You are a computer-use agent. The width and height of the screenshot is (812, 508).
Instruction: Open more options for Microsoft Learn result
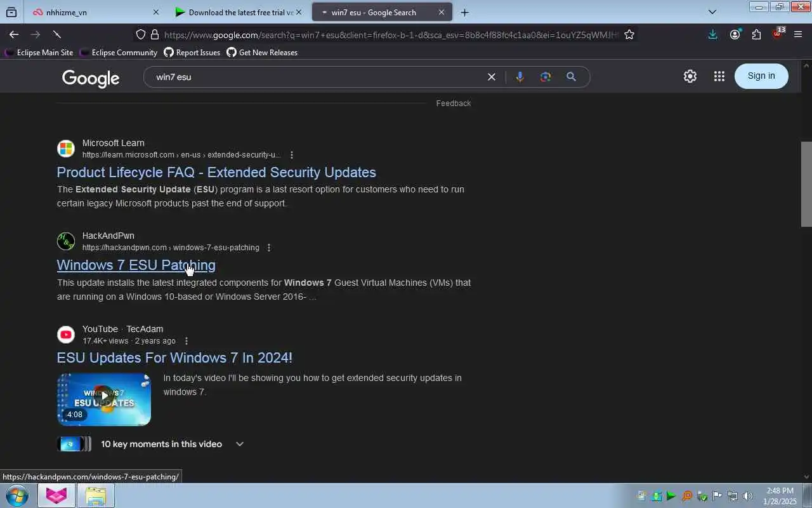291,155
